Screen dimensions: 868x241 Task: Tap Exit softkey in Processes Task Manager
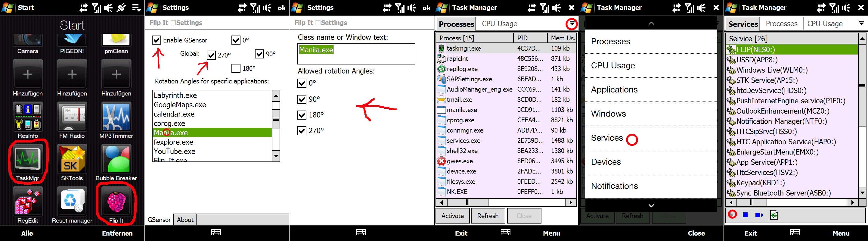click(461, 233)
